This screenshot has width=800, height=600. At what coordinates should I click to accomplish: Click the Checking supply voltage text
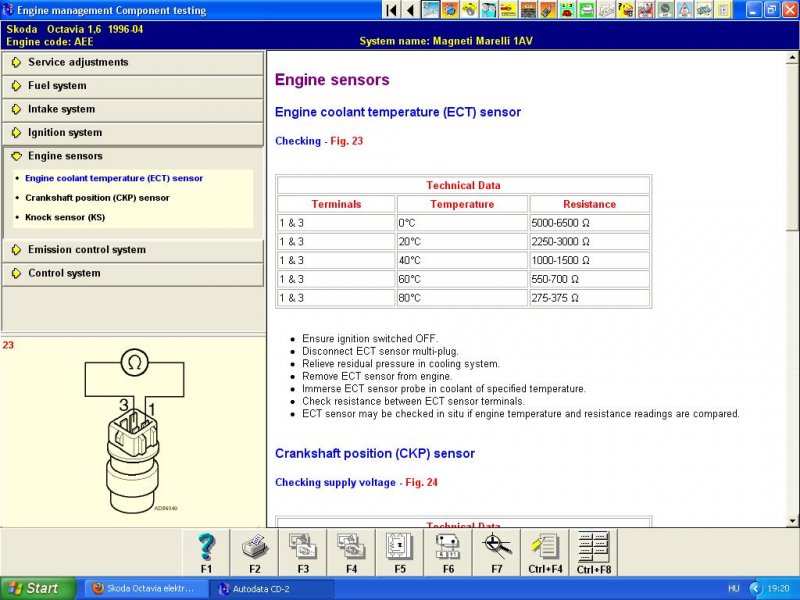(335, 482)
